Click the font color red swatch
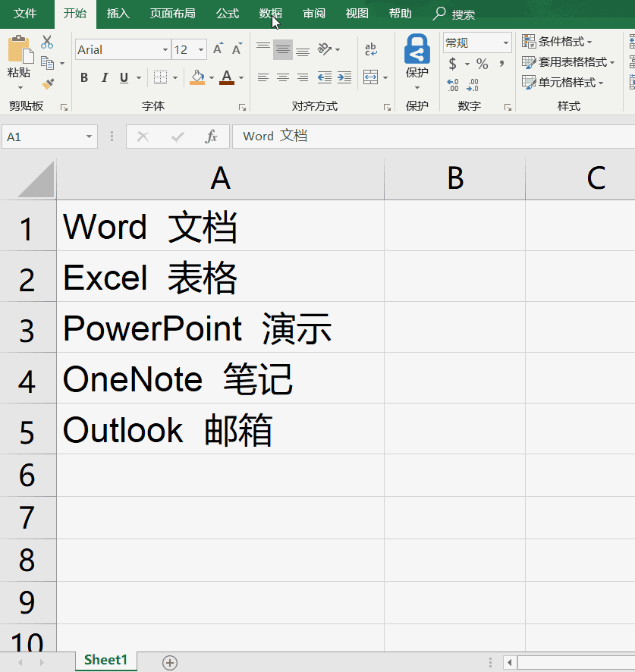635x672 pixels. (225, 83)
